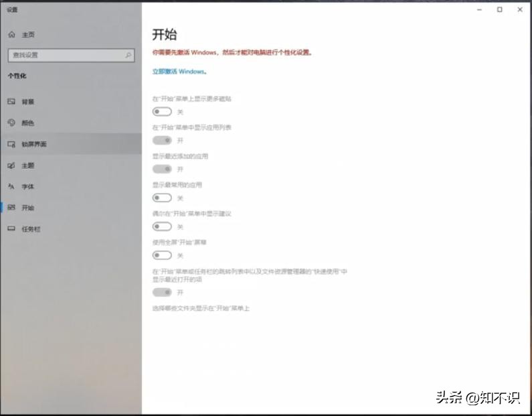The width and height of the screenshot is (532, 416).
Task: Open 主题 settings via its brush icon
Action: click(x=11, y=165)
